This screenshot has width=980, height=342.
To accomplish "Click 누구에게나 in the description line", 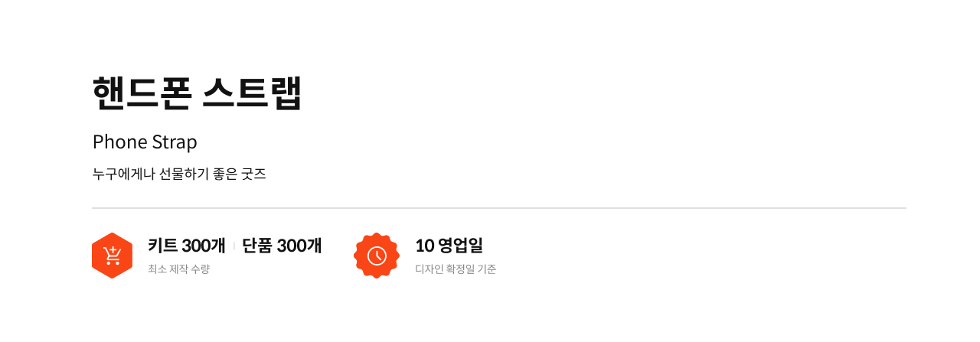I will point(123,174).
